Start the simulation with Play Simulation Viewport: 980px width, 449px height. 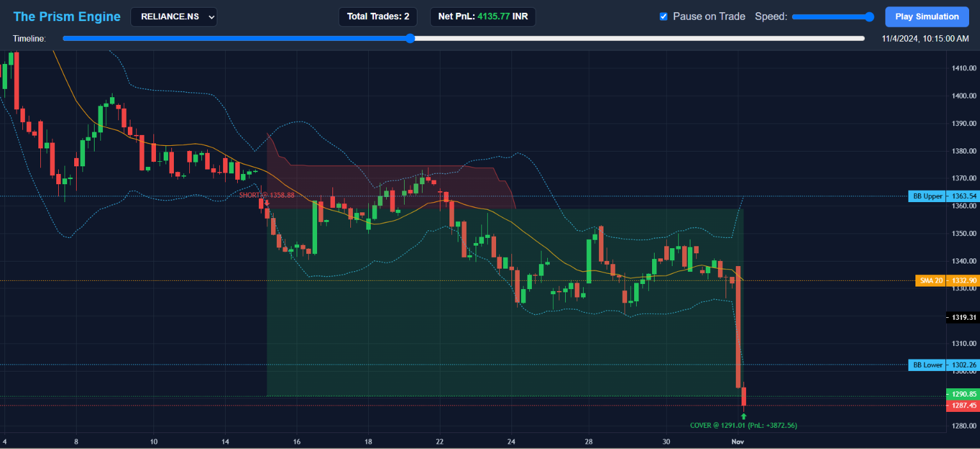[x=927, y=17]
